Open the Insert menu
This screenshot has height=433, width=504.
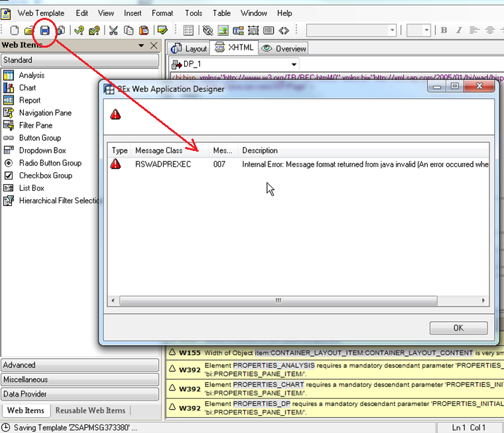(132, 13)
